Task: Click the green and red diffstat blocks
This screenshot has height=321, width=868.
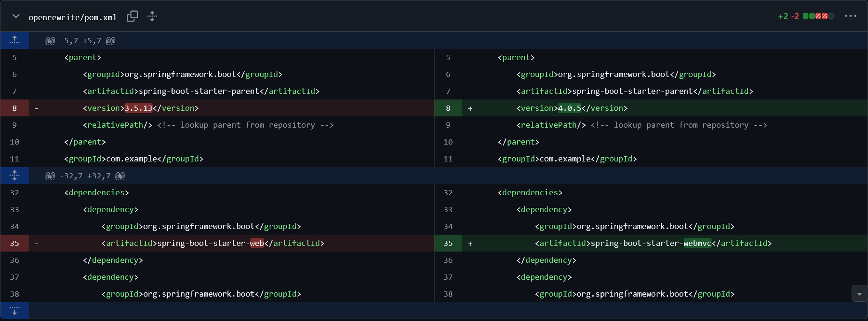Action: pos(818,16)
